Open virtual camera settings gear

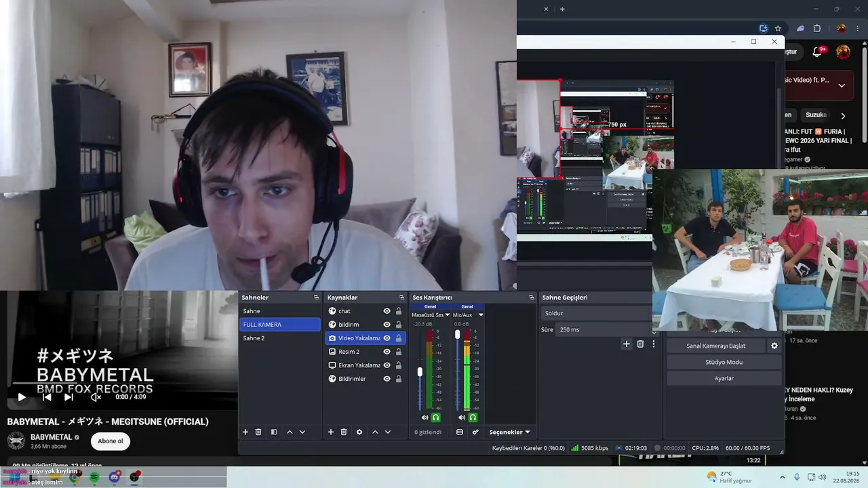click(774, 346)
